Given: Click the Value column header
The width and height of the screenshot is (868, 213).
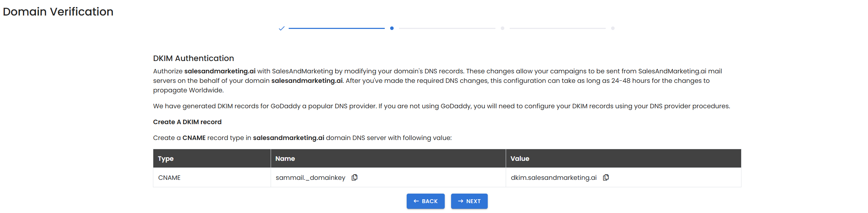Looking at the screenshot, I should click(623, 158).
